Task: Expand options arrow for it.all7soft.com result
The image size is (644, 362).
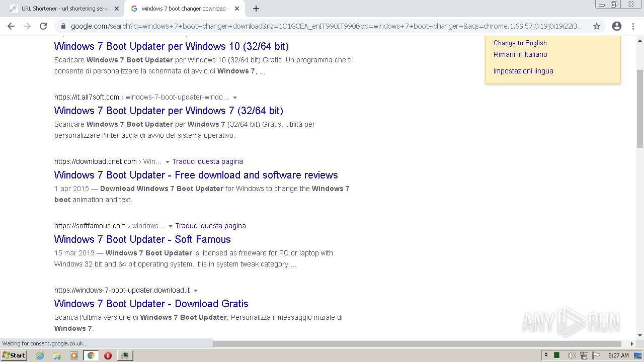Action: click(235, 98)
